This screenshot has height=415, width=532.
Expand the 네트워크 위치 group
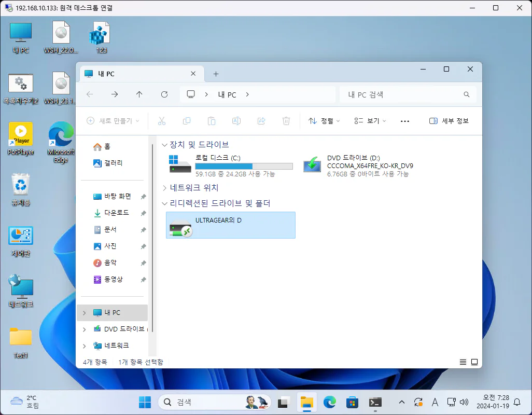coord(164,188)
